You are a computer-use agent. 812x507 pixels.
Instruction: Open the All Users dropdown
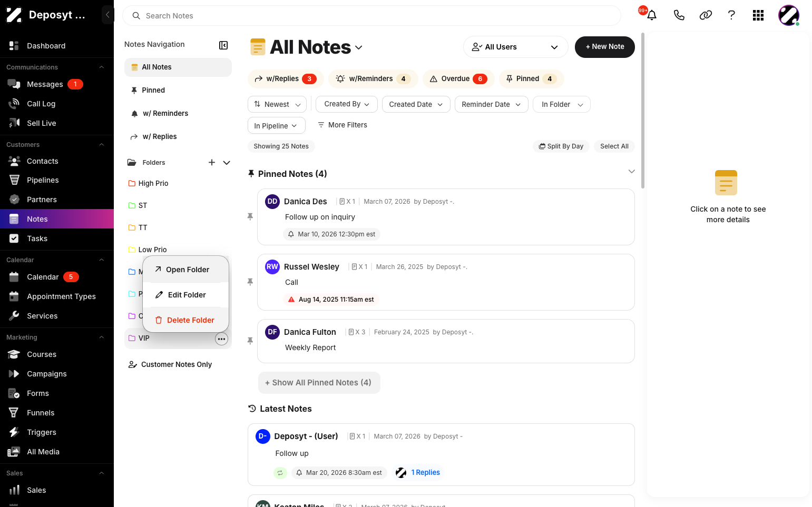click(515, 47)
